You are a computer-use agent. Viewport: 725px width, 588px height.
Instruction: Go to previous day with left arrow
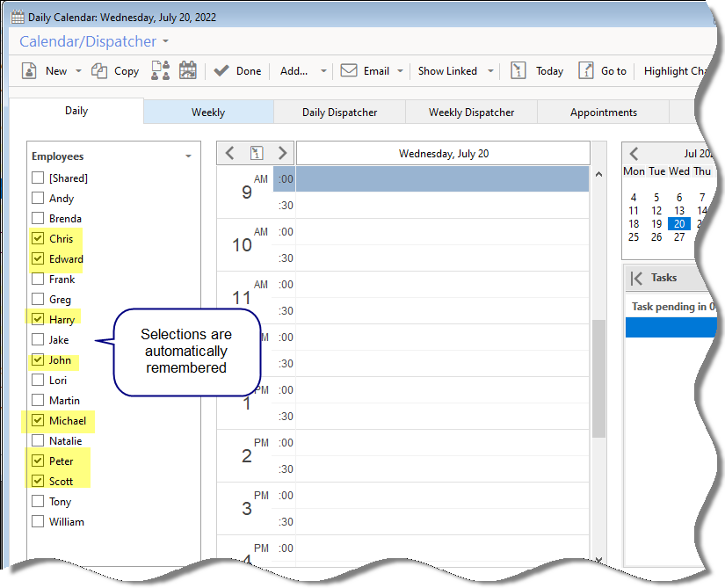tap(230, 153)
